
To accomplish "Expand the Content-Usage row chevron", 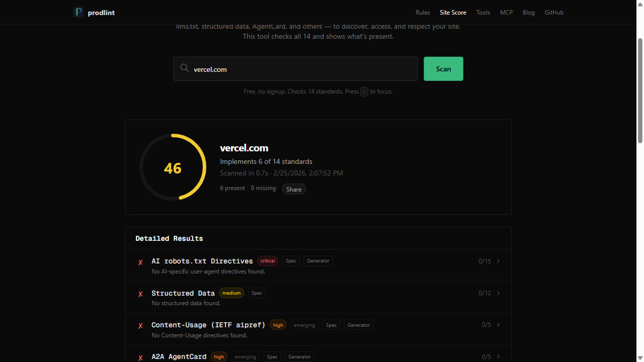I will pyautogui.click(x=498, y=325).
